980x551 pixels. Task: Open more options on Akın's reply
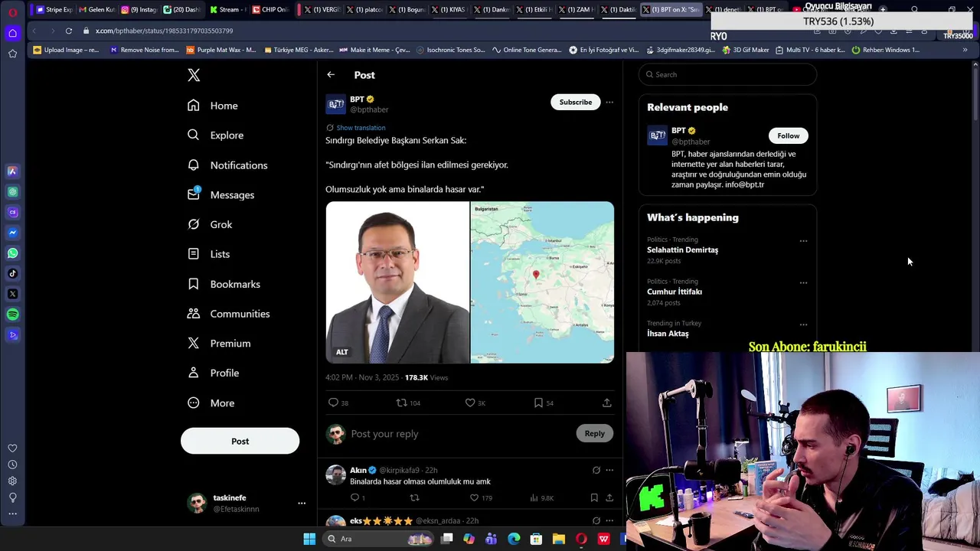[x=609, y=470]
